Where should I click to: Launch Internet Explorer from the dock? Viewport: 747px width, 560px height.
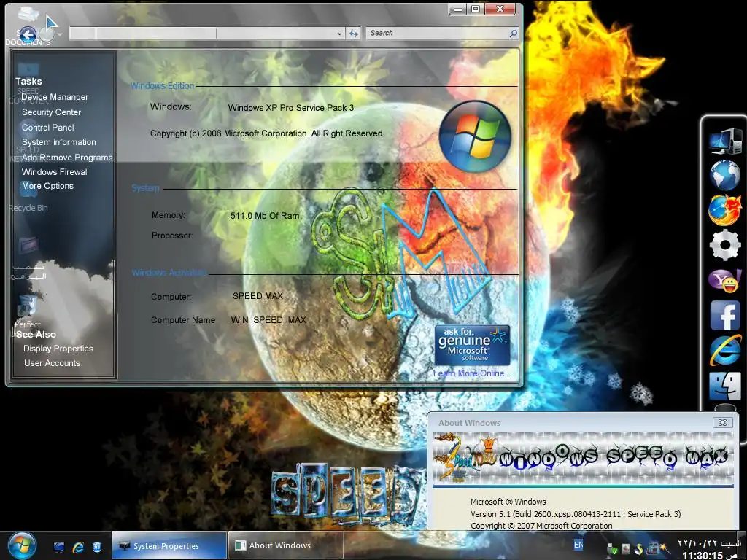(724, 350)
